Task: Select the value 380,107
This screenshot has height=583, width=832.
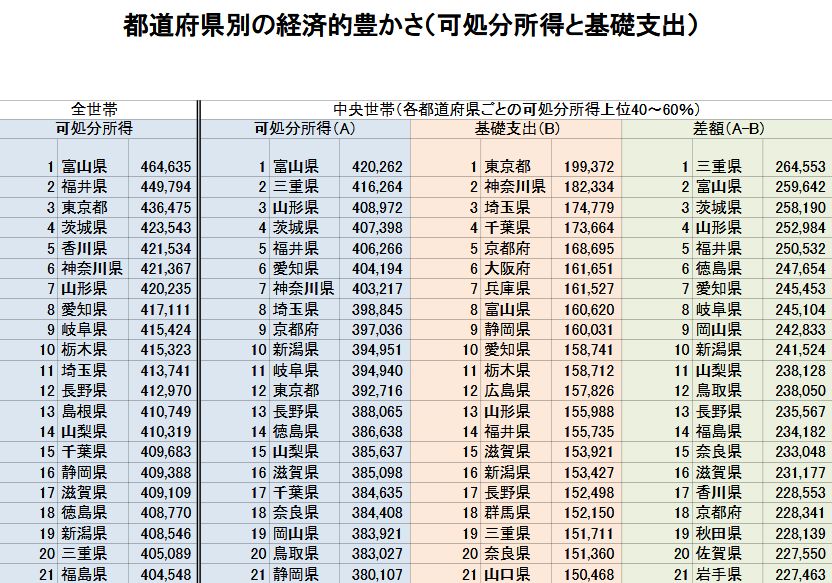Action: coord(377,574)
